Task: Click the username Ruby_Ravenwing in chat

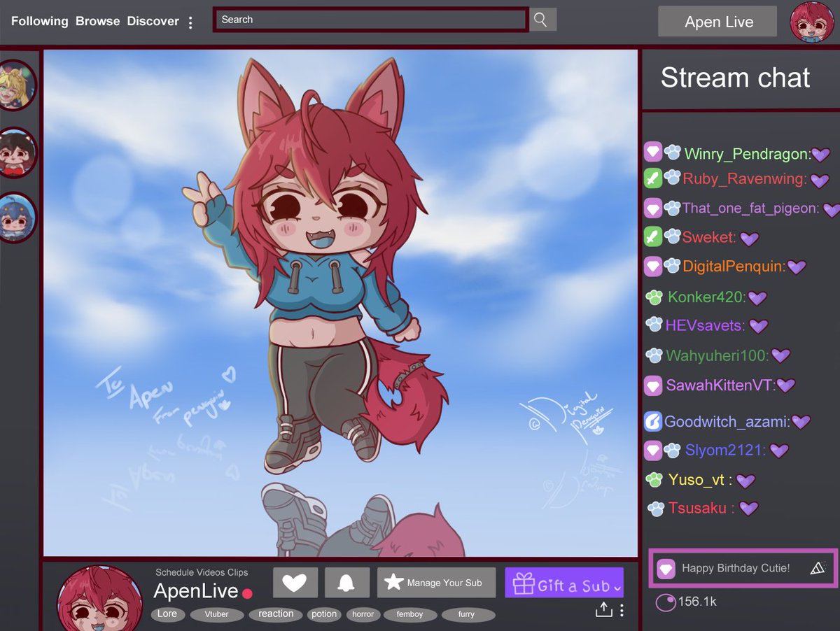Action: point(743,179)
